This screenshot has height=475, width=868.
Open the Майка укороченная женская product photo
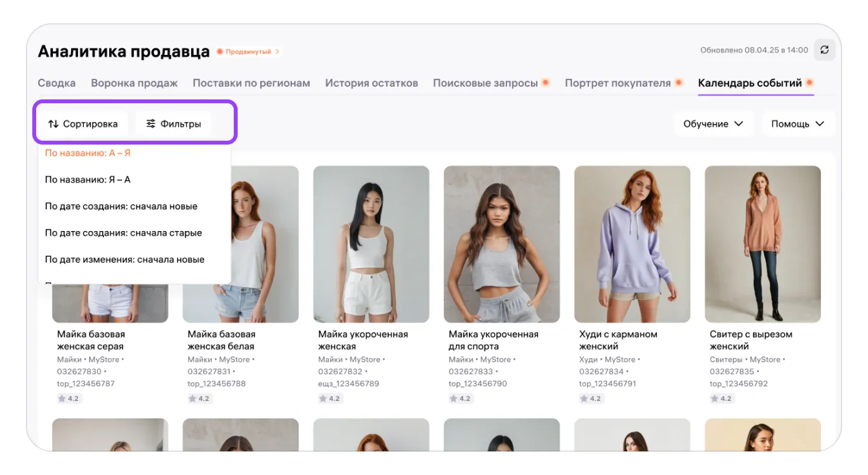[371, 244]
